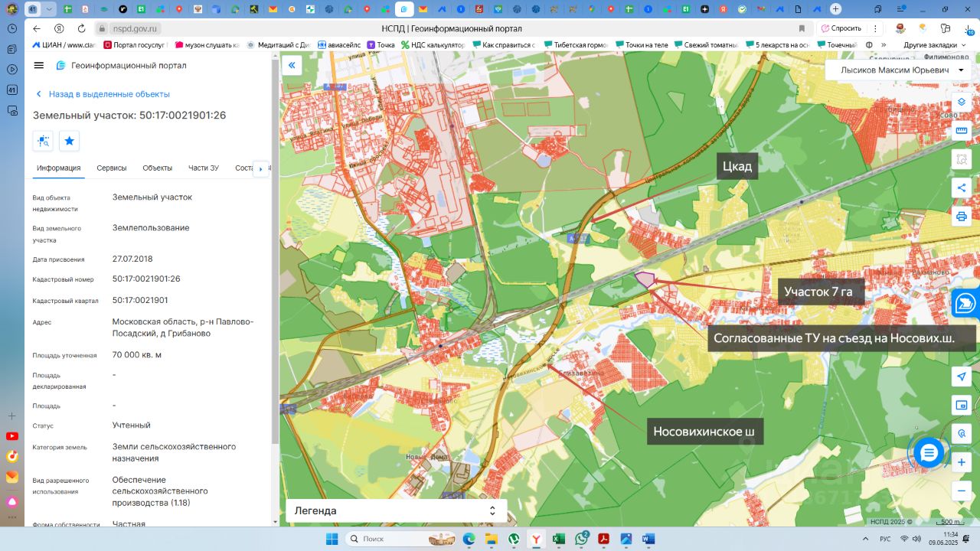Viewport: 980px width, 551px height.
Task: Click the browser address bar nspd.gov.ru
Action: (136, 28)
